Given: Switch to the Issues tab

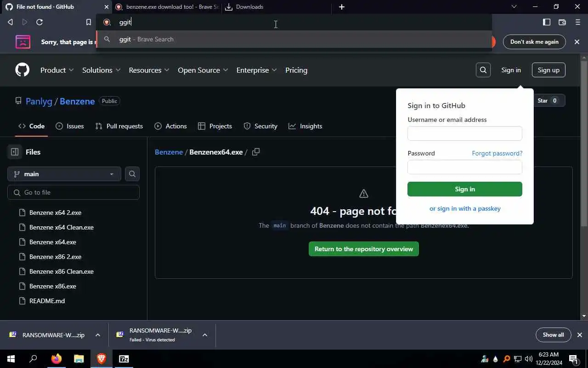Looking at the screenshot, I should tap(70, 126).
